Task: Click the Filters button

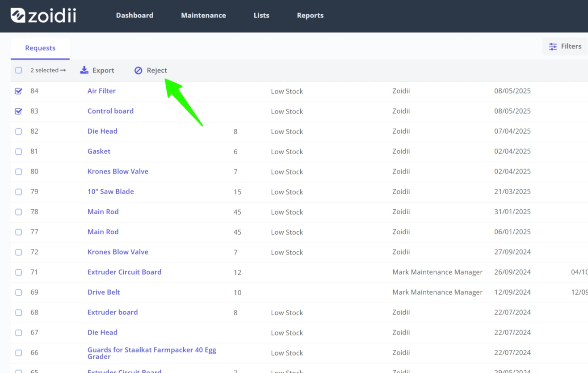Action: click(x=565, y=47)
